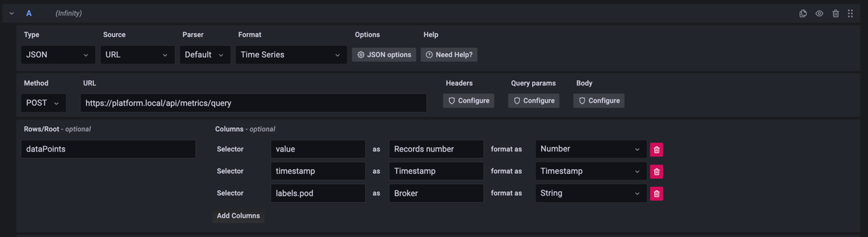Click selector field containing labels.pod
The width and height of the screenshot is (868, 237).
click(x=318, y=193)
